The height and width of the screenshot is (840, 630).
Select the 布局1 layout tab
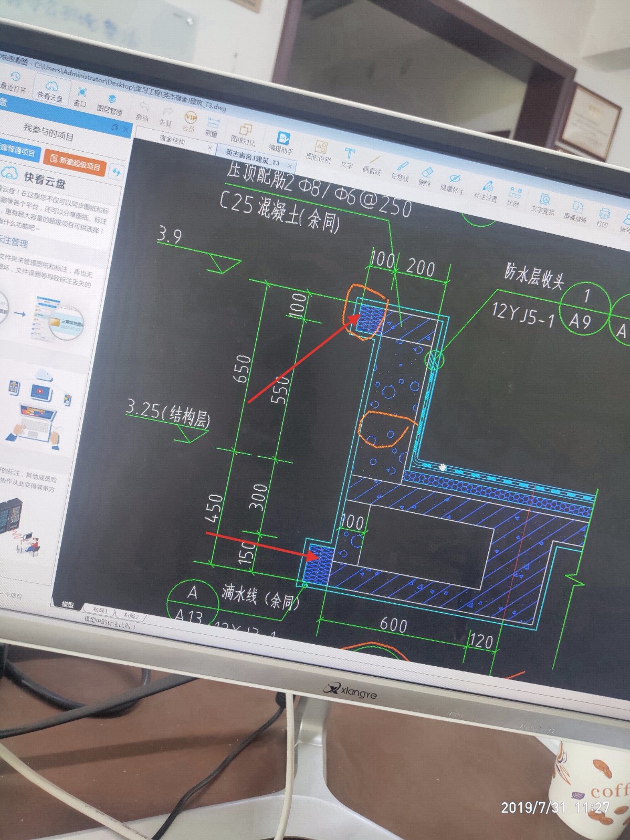coord(100,610)
